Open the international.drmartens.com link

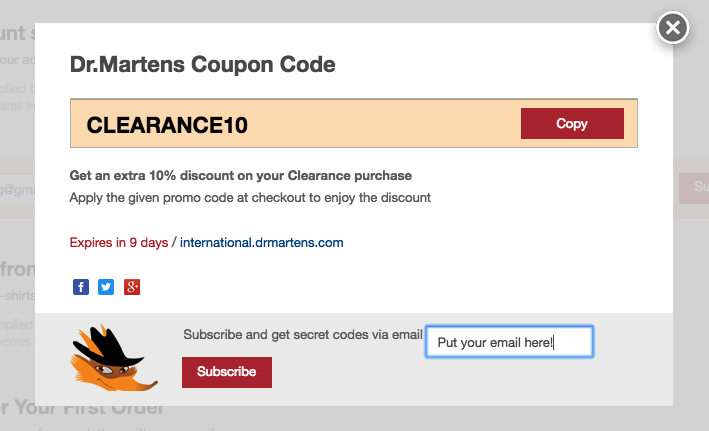(x=261, y=242)
